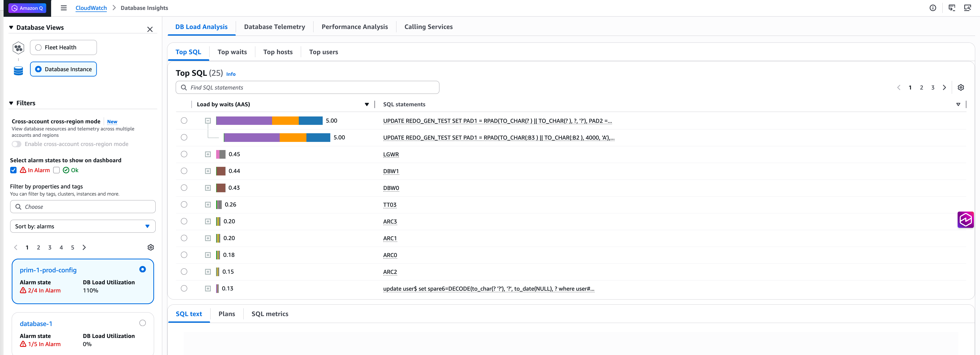The width and height of the screenshot is (980, 355).
Task: Open the CloudShell-style screen icon in top bar
Action: [952, 8]
